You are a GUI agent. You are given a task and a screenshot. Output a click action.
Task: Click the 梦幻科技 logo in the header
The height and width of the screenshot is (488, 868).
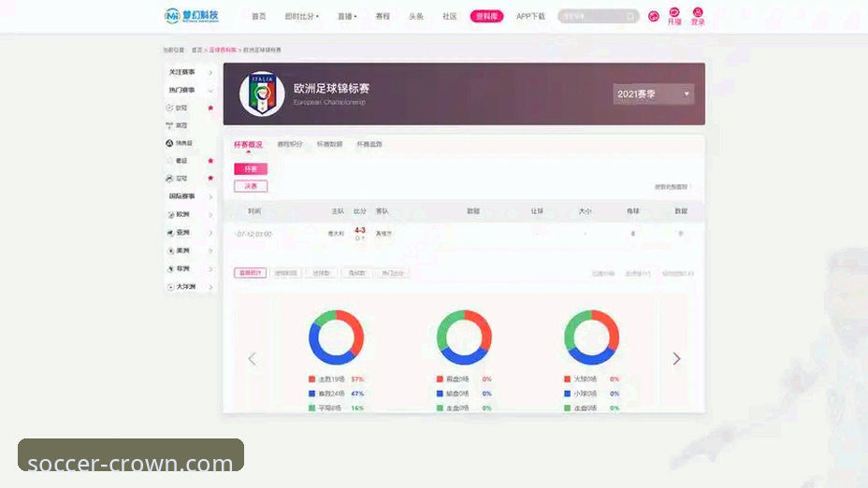(192, 16)
